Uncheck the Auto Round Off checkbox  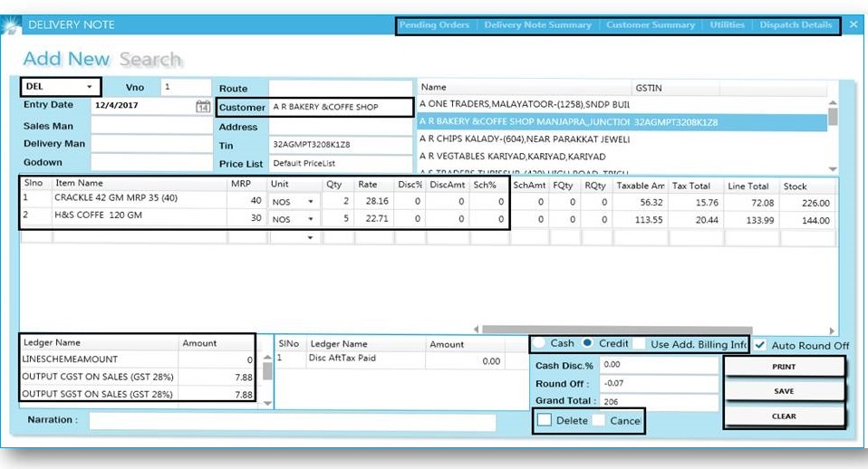tap(760, 345)
